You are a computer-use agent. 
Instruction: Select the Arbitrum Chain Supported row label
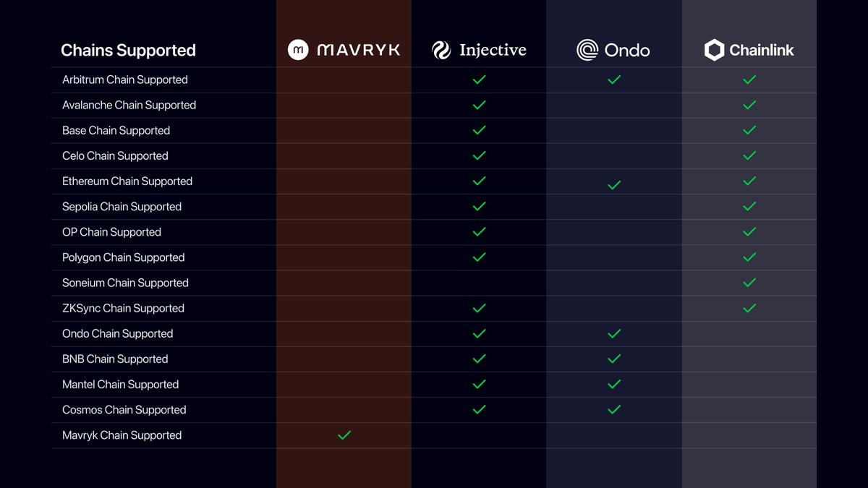pos(125,80)
